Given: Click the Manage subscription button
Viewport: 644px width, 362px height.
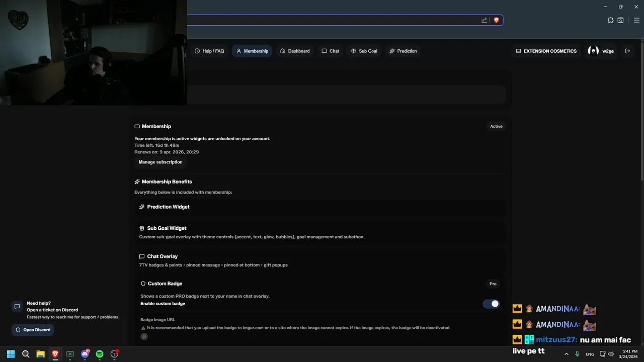Looking at the screenshot, I should tap(160, 162).
